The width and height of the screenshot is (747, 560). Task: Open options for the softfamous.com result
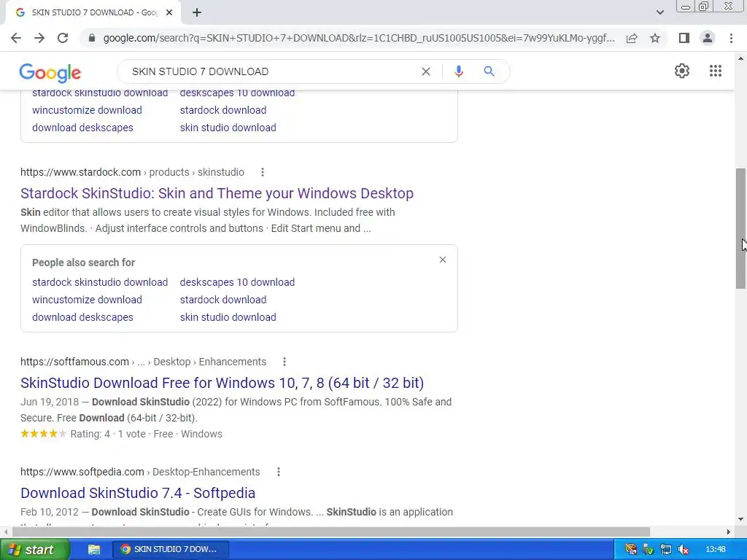(x=285, y=362)
